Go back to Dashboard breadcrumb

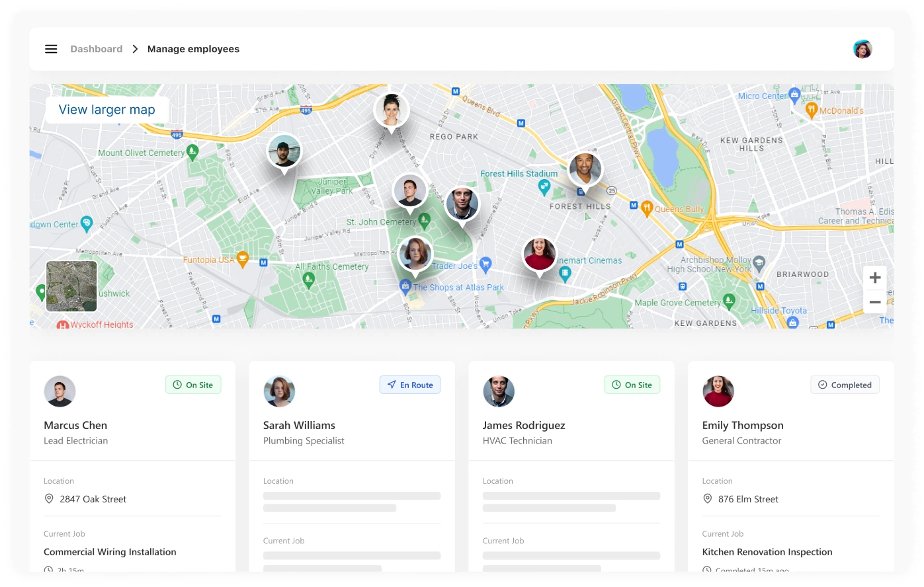(97, 49)
